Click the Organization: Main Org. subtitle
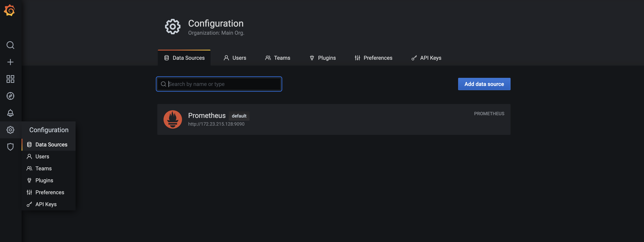 [216, 33]
